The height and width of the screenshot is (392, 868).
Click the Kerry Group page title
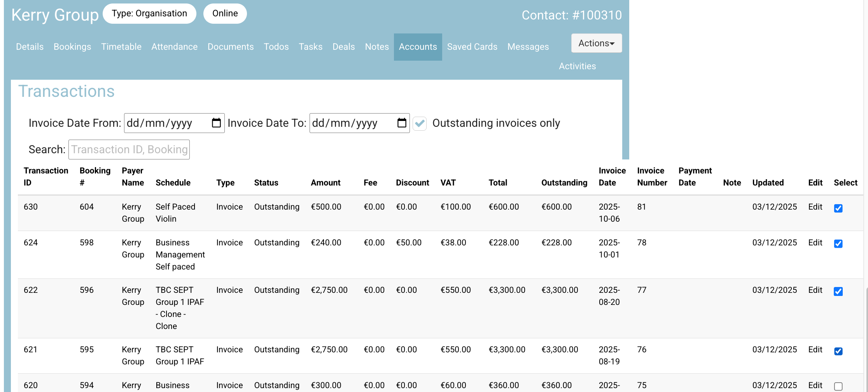(55, 15)
